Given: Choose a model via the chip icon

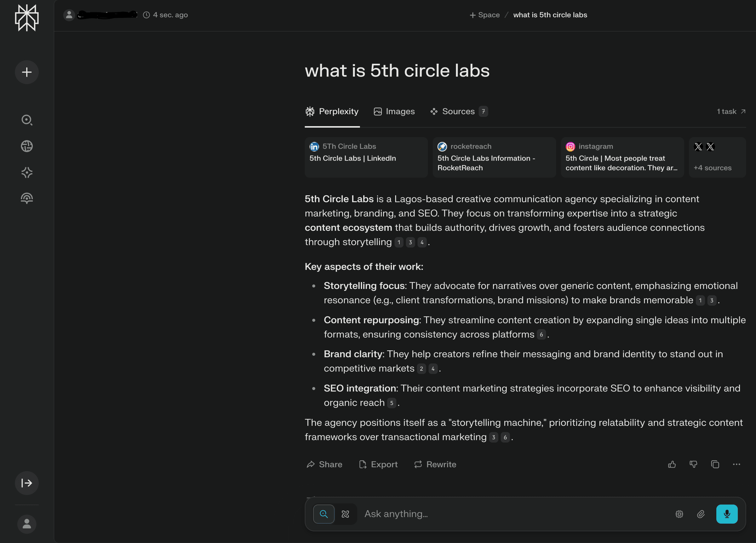Looking at the screenshot, I should point(679,514).
